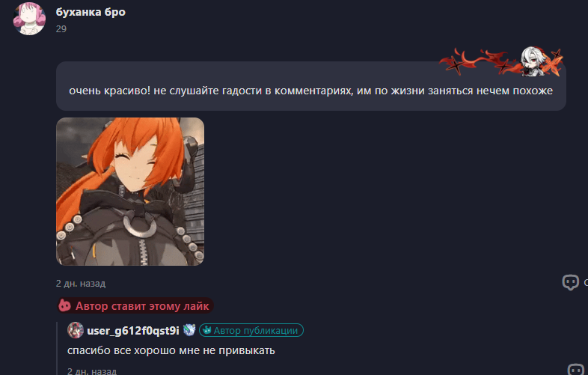Select the comment text starting with очень красиво
This screenshot has height=375, width=588.
pos(311,91)
